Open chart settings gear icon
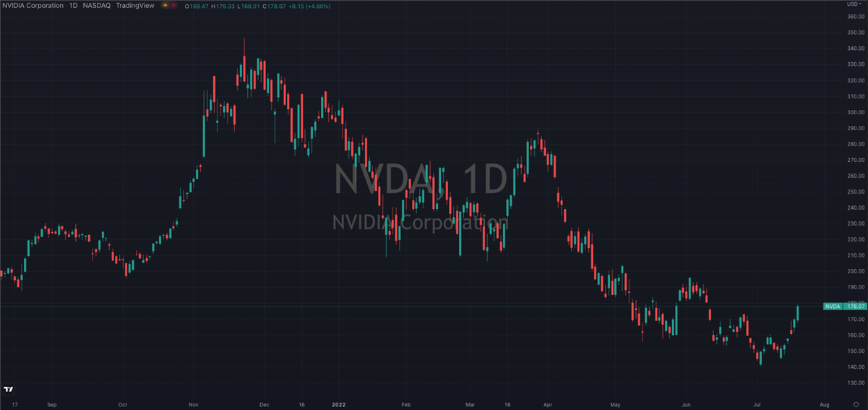868x410 pixels. click(x=856, y=404)
